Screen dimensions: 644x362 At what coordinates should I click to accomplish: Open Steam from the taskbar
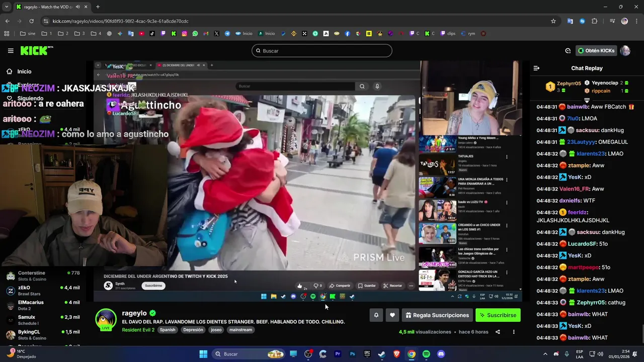382,354
